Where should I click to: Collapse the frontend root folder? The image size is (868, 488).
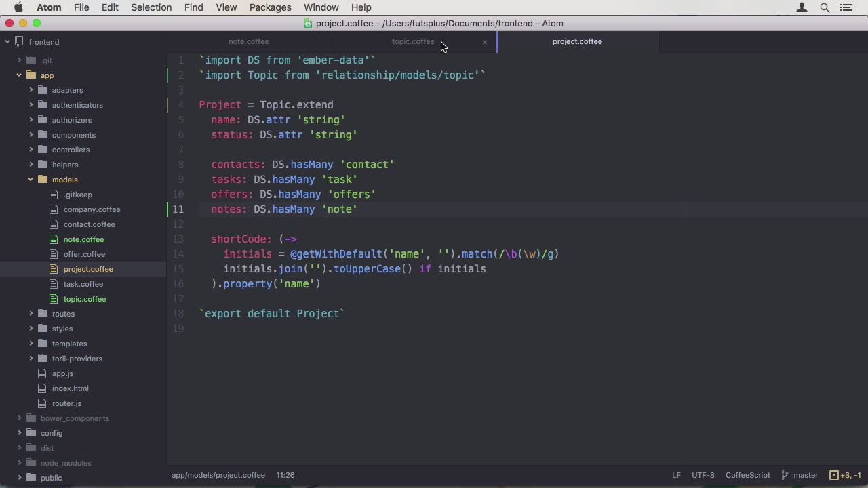tap(7, 41)
